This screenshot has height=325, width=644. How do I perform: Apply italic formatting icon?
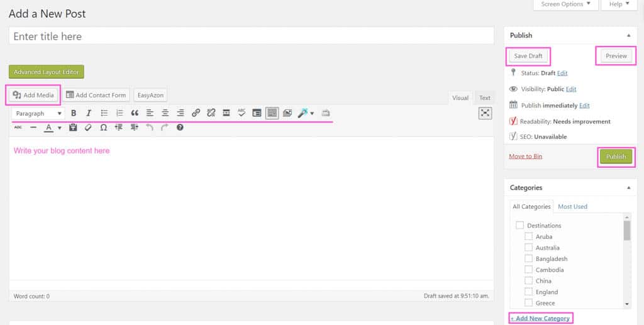point(88,113)
